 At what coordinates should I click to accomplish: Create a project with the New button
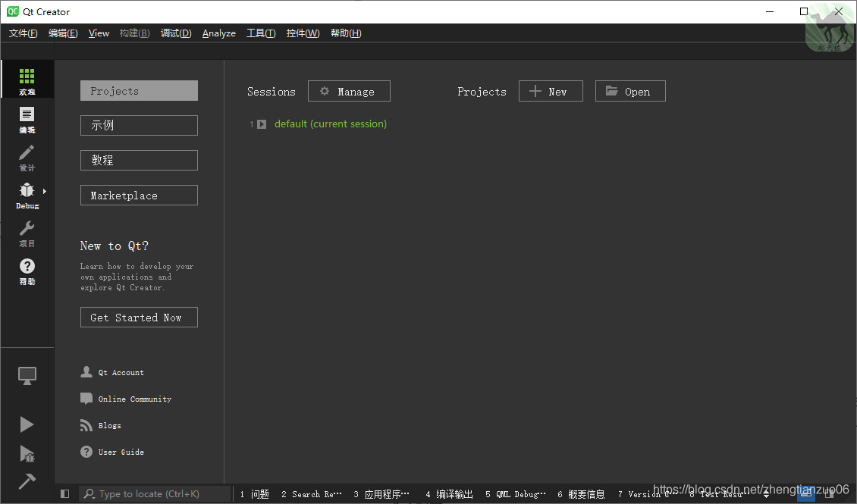click(x=551, y=91)
